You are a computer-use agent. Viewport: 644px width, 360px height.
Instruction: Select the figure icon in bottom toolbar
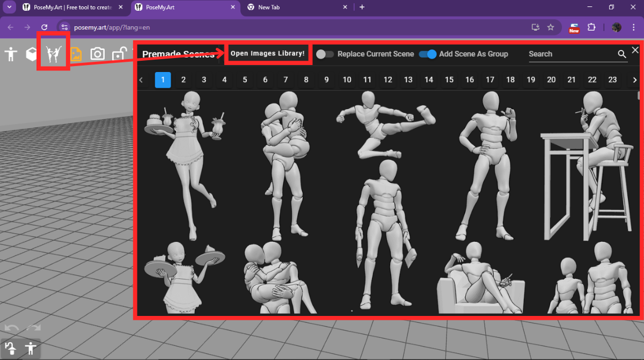[x=31, y=348]
